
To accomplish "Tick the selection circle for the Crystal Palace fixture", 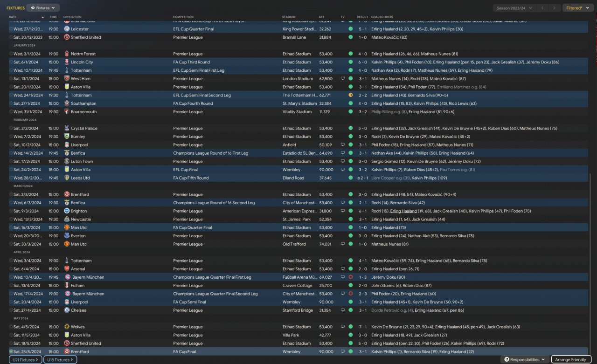I will pyautogui.click(x=11, y=128).
